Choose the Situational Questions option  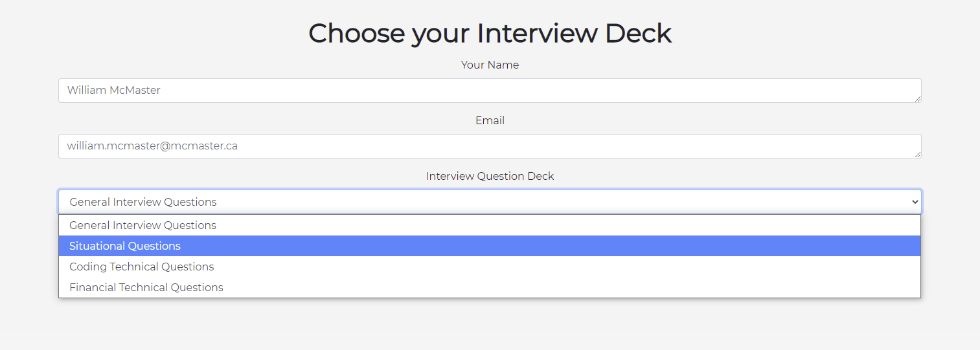(125, 246)
